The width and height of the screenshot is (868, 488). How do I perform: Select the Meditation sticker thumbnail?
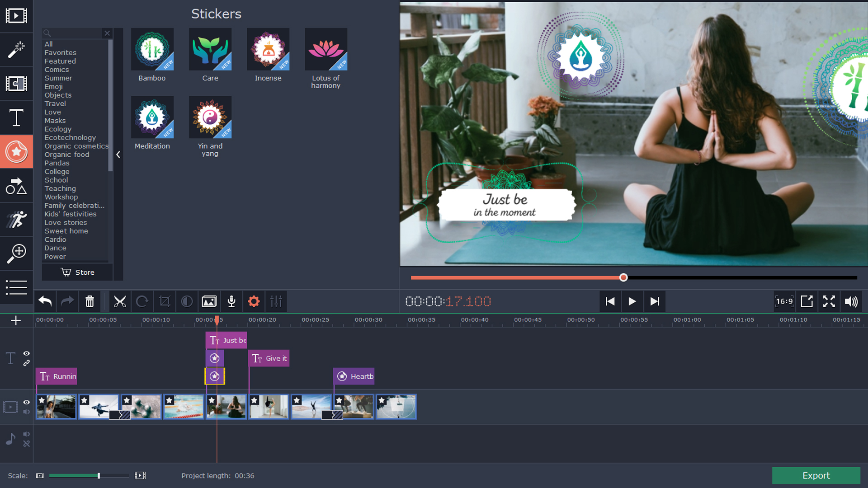click(x=152, y=117)
